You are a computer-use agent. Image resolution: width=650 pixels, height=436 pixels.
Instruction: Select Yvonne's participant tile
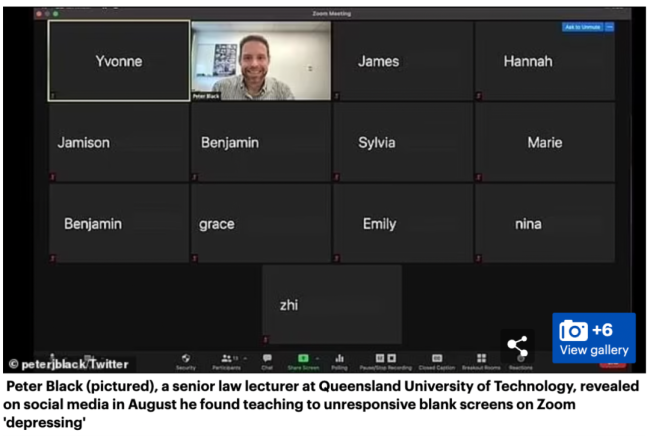119,61
